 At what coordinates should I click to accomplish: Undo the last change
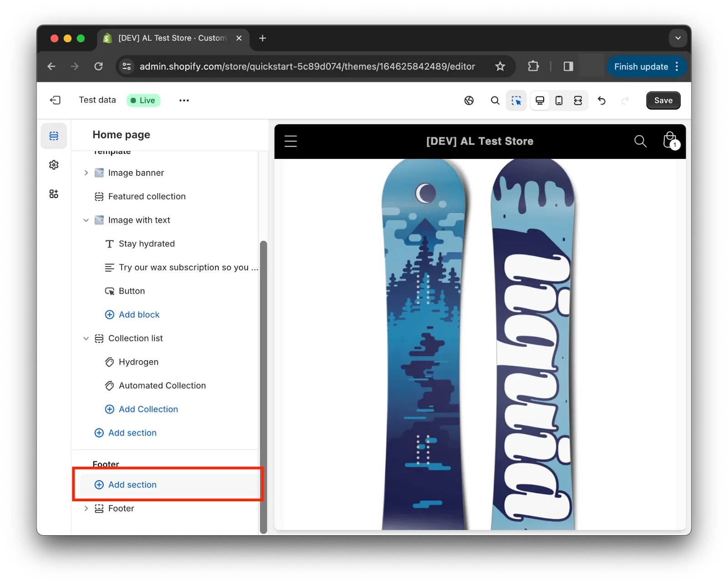(x=602, y=101)
